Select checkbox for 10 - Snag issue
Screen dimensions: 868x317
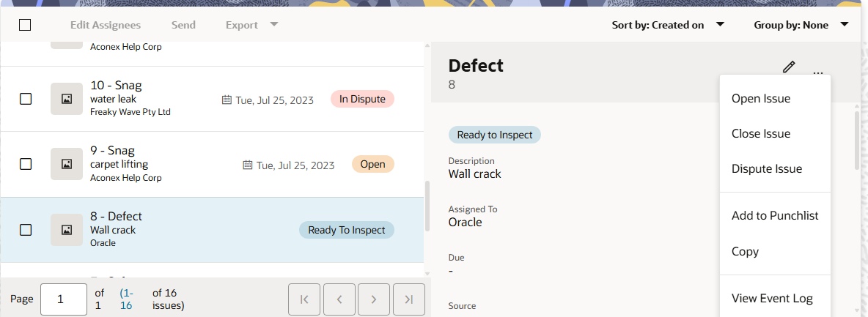click(x=26, y=99)
